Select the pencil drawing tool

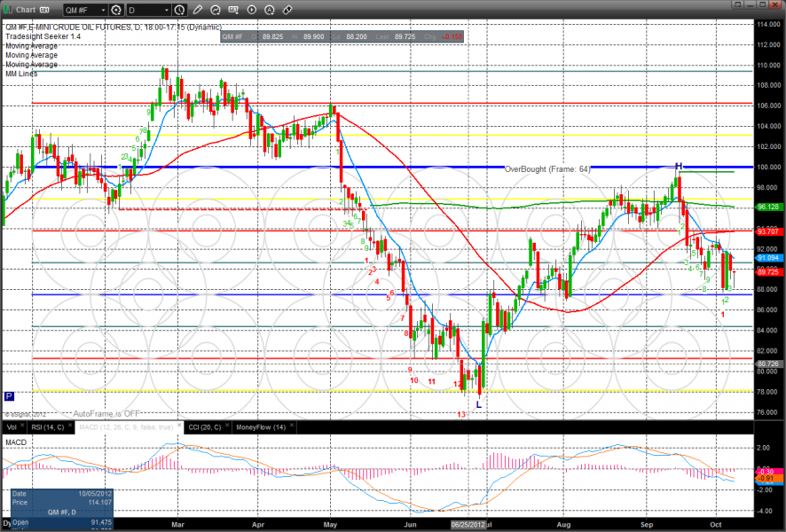click(197, 10)
